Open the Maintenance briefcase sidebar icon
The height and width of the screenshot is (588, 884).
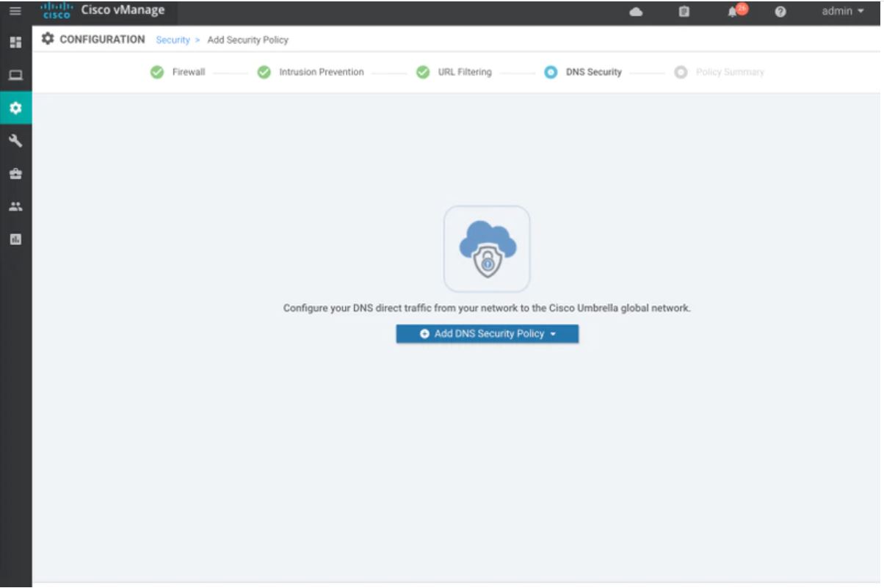coord(15,174)
